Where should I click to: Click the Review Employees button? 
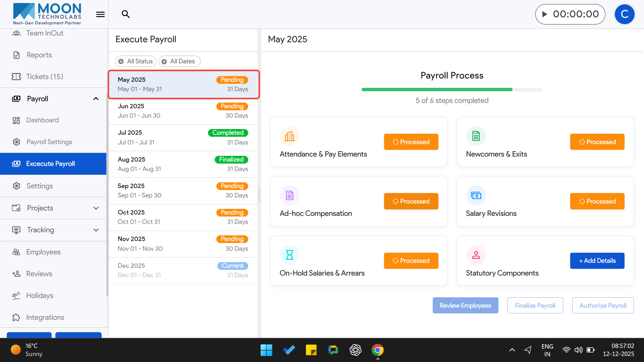pos(465,305)
